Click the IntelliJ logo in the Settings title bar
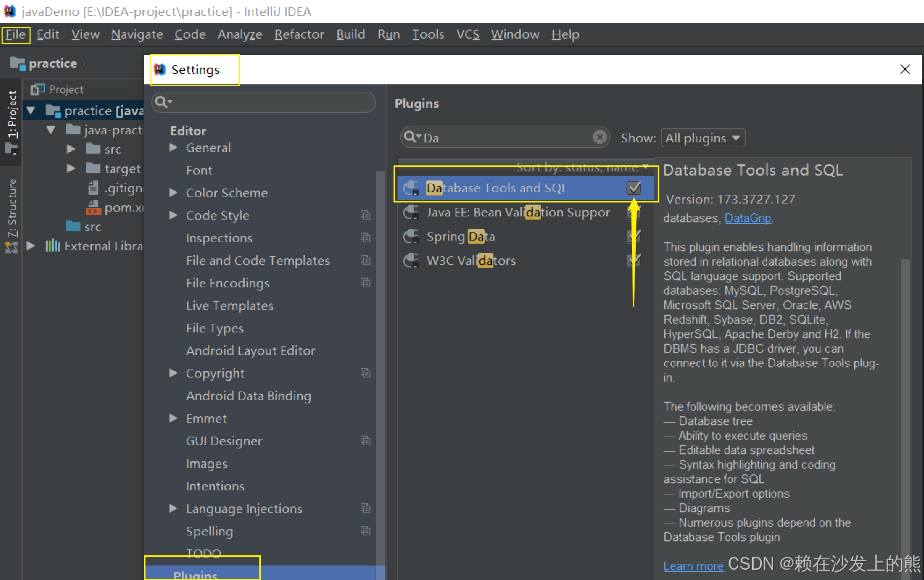 point(159,69)
